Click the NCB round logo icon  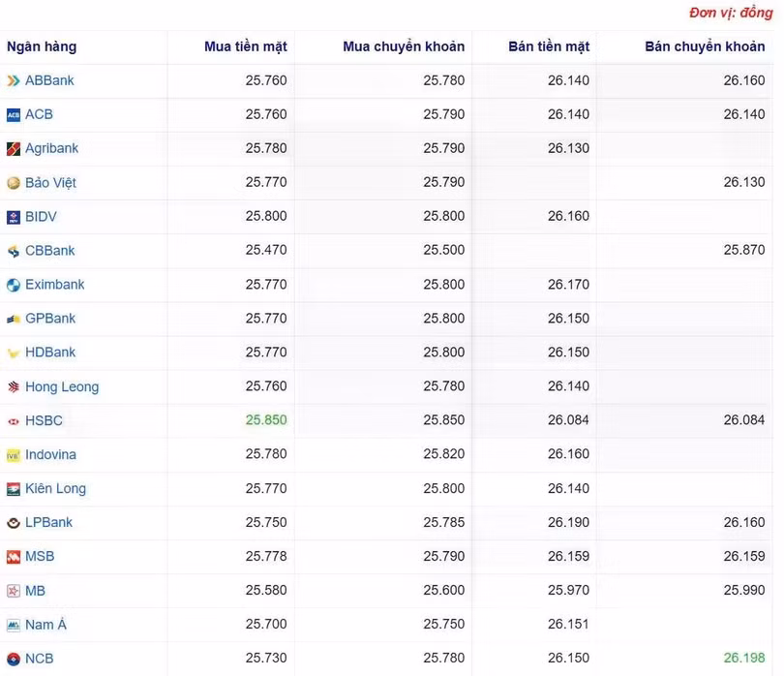coord(14,659)
